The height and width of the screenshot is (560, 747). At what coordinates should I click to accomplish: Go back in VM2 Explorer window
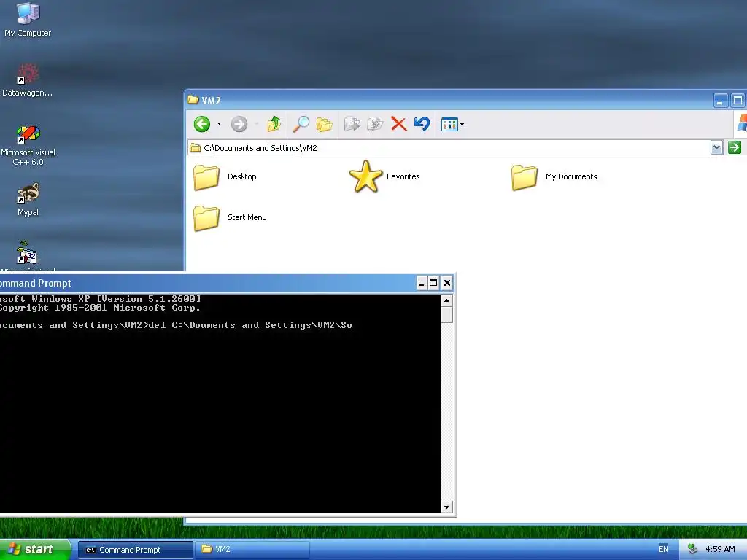pyautogui.click(x=202, y=124)
